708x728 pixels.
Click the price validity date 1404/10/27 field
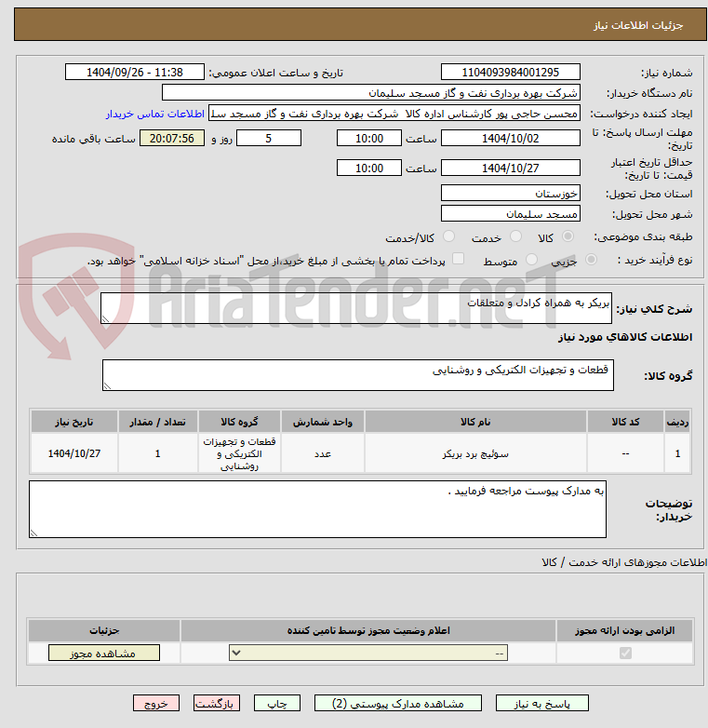pos(511,168)
